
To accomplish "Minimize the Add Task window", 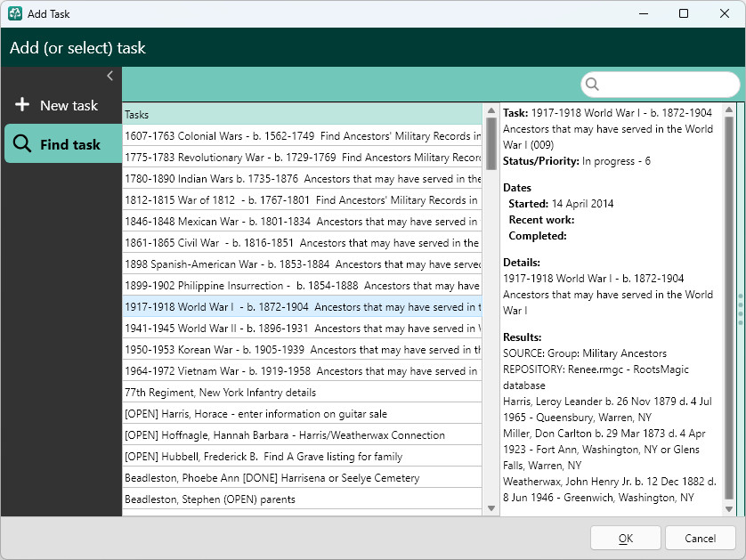I will 644,13.
